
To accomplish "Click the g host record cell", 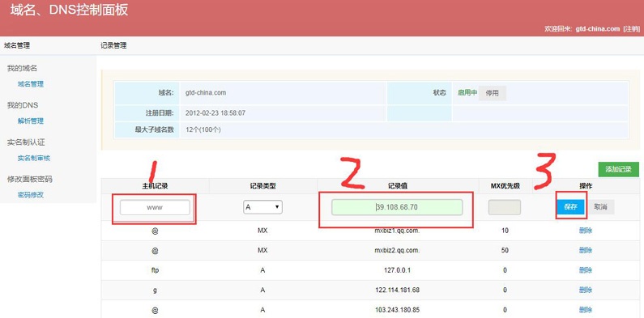I will click(x=155, y=290).
